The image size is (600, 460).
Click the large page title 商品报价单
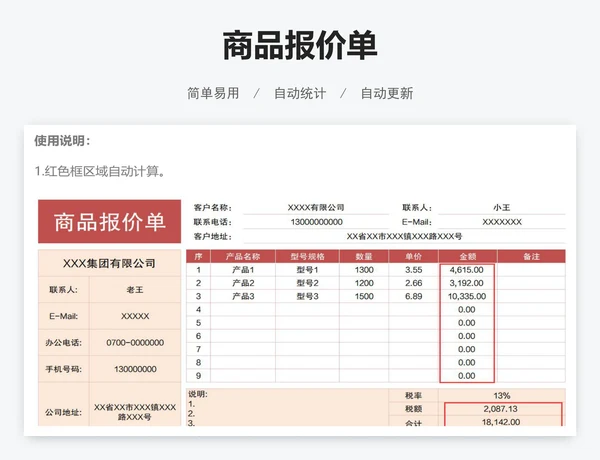[x=300, y=46]
